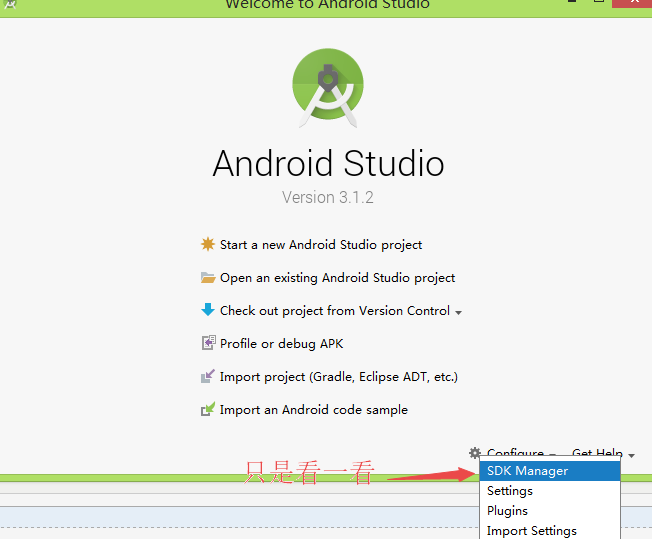
Task: Open Settings from Configure menu
Action: (x=550, y=491)
